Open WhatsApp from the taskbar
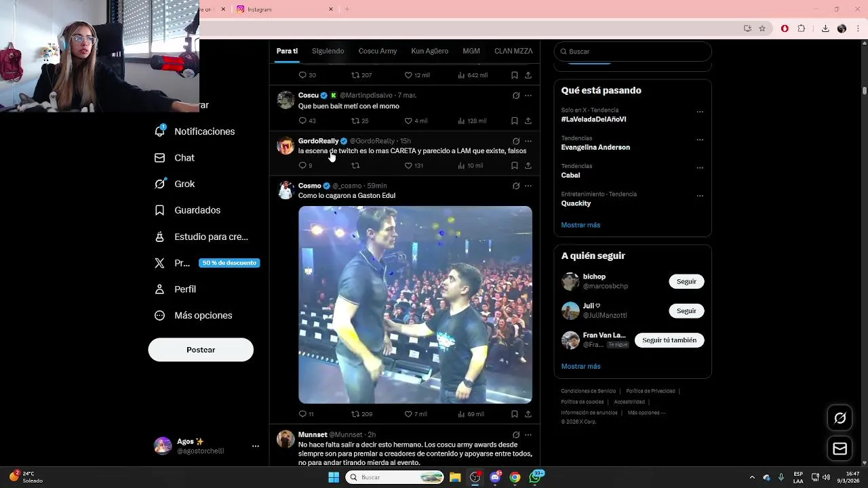The image size is (868, 488). [535, 477]
